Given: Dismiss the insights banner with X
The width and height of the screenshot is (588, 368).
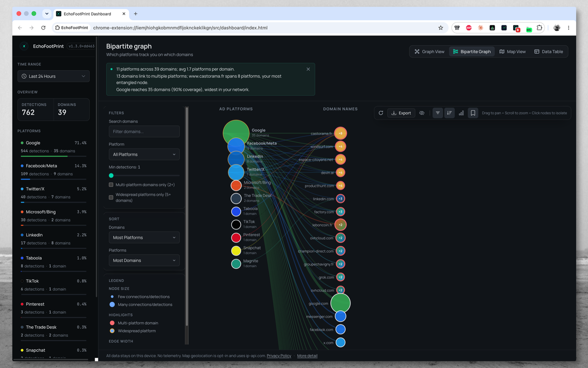Looking at the screenshot, I should [x=308, y=69].
